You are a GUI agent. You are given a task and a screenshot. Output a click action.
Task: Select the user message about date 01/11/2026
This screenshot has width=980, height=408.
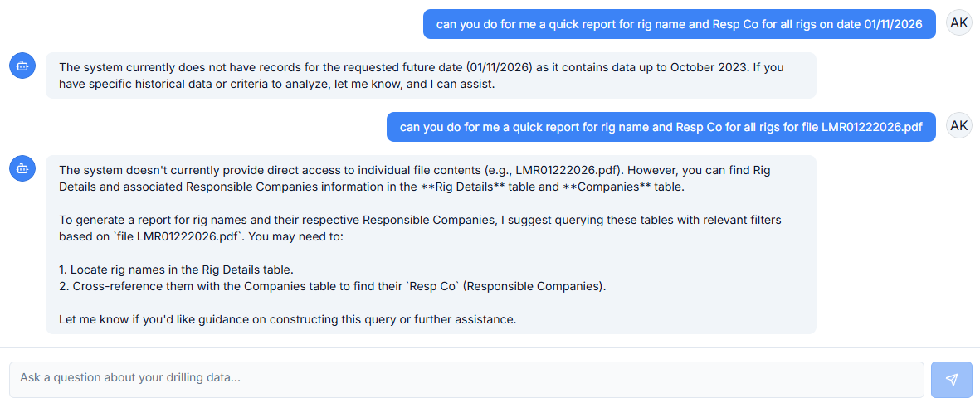[679, 24]
